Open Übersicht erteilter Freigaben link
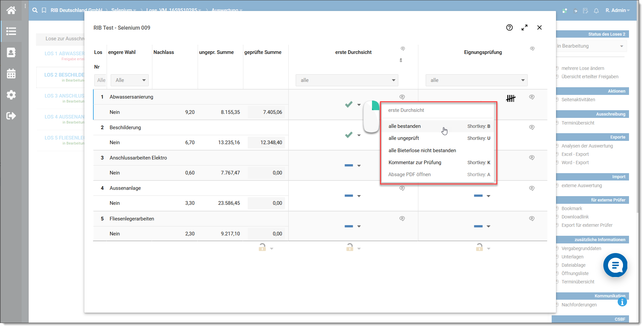This screenshot has height=328, width=644. pyautogui.click(x=590, y=77)
